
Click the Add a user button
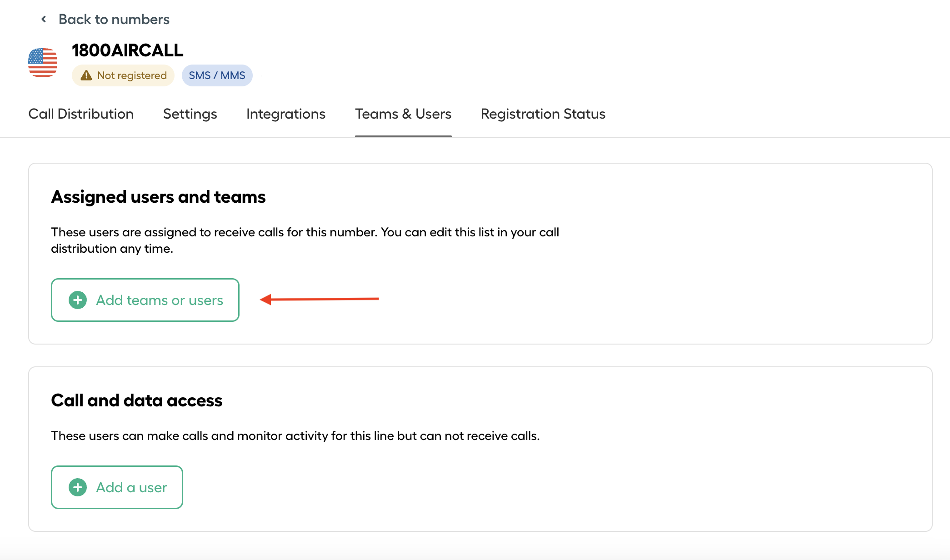coord(117,487)
